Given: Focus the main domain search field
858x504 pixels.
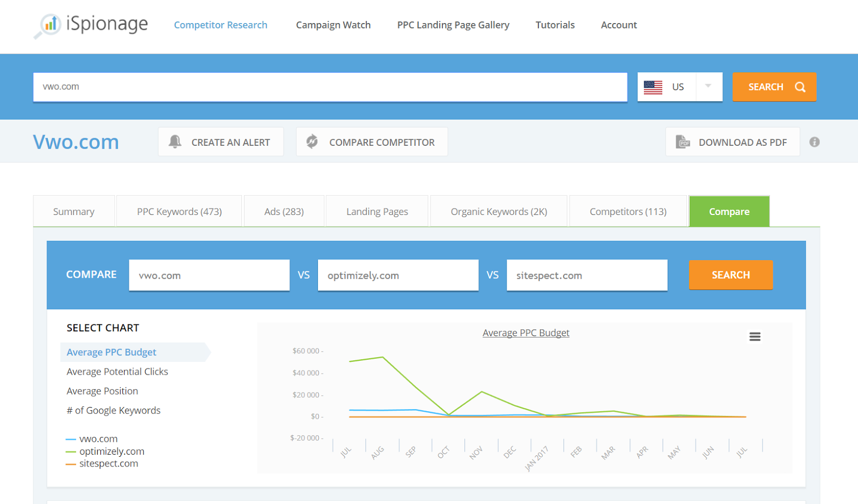Looking at the screenshot, I should pos(330,87).
